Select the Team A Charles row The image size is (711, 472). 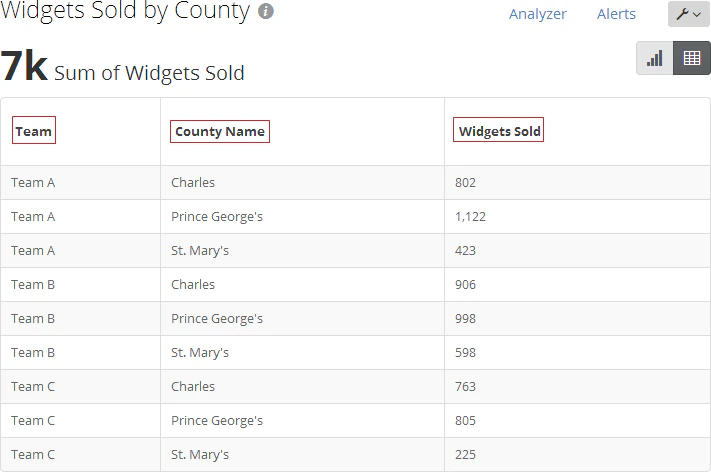click(x=356, y=183)
